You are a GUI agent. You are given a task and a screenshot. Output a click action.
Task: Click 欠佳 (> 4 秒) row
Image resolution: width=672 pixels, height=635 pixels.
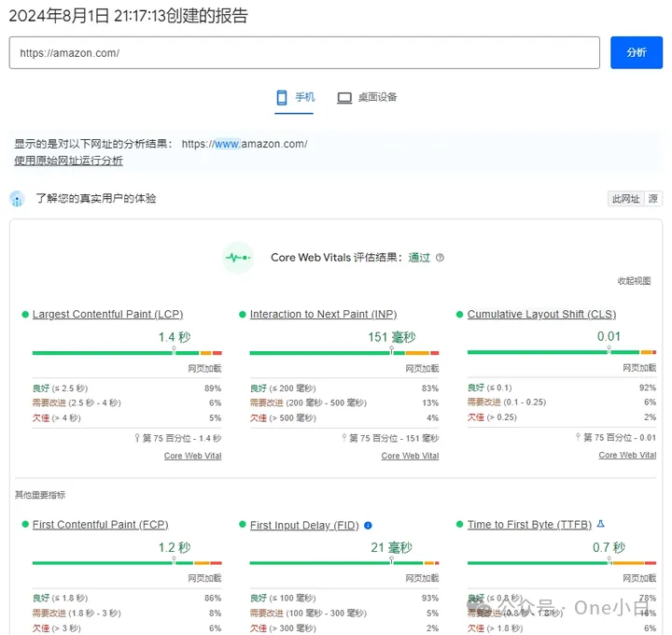(127, 417)
